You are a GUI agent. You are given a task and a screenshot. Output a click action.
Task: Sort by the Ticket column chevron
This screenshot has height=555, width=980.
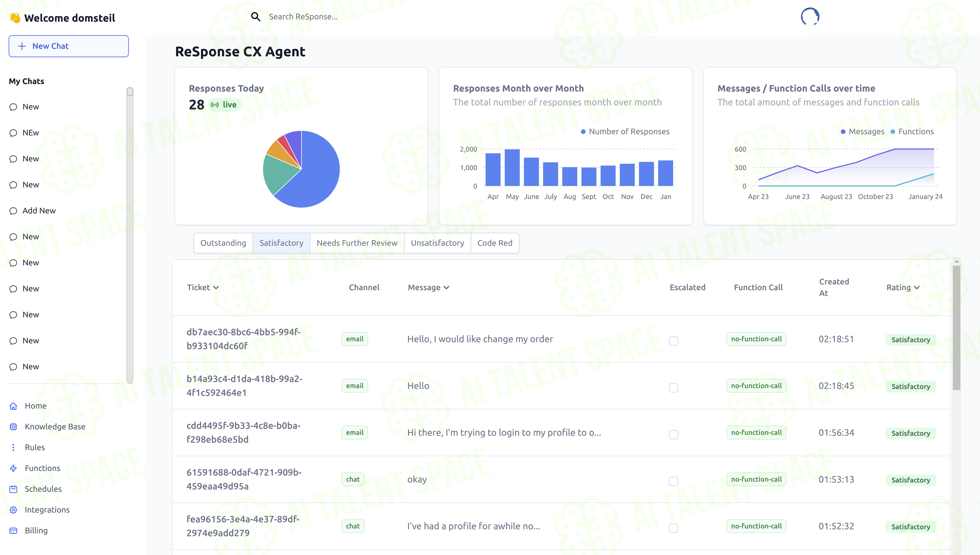[x=216, y=288]
